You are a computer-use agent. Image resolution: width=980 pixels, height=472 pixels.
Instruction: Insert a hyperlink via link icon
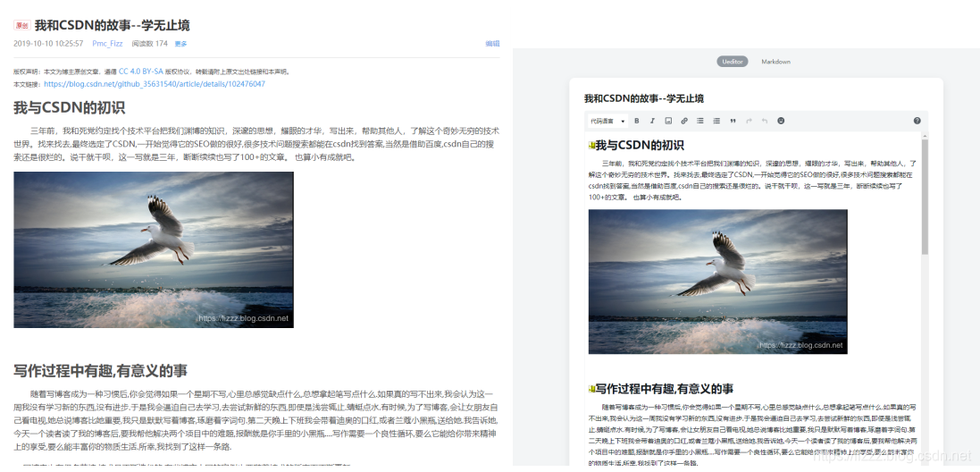tap(684, 121)
